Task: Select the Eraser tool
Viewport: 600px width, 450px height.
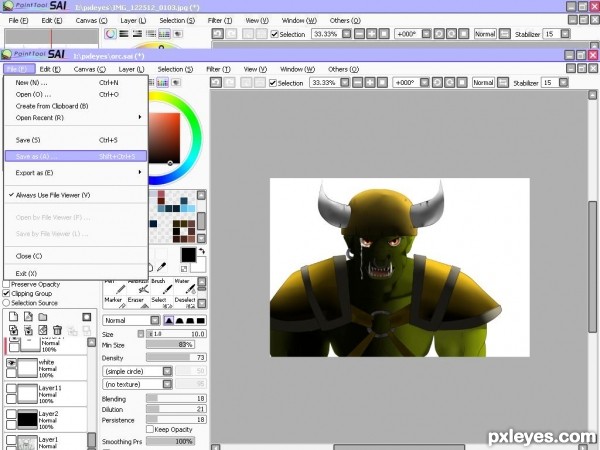Action: pyautogui.click(x=138, y=302)
